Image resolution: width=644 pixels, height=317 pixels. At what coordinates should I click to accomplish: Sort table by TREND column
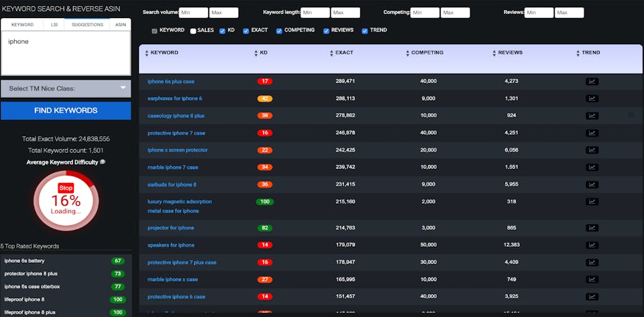click(x=588, y=53)
